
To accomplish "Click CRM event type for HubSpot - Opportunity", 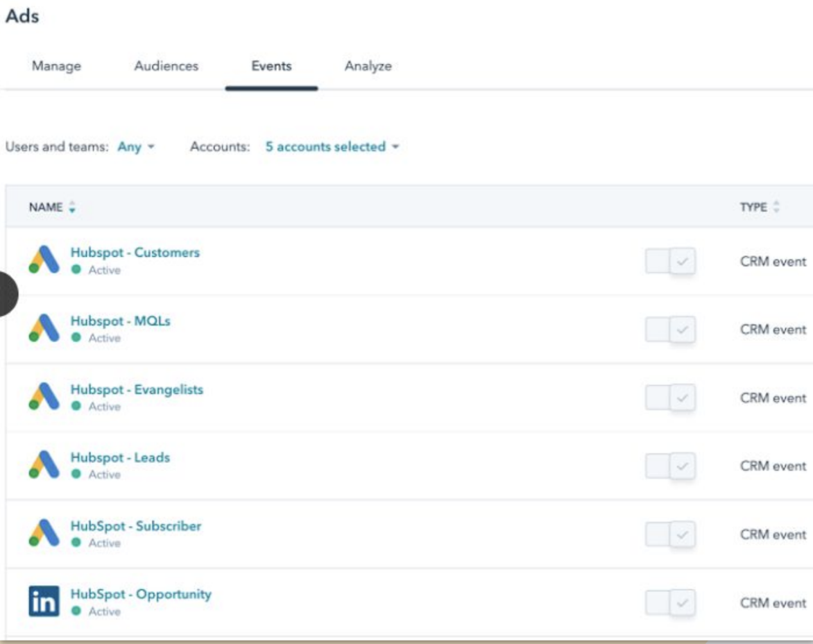I will click(x=773, y=602).
